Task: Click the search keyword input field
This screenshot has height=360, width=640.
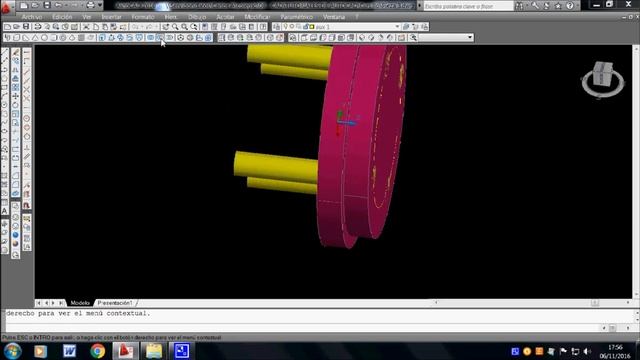Action: pos(468,6)
